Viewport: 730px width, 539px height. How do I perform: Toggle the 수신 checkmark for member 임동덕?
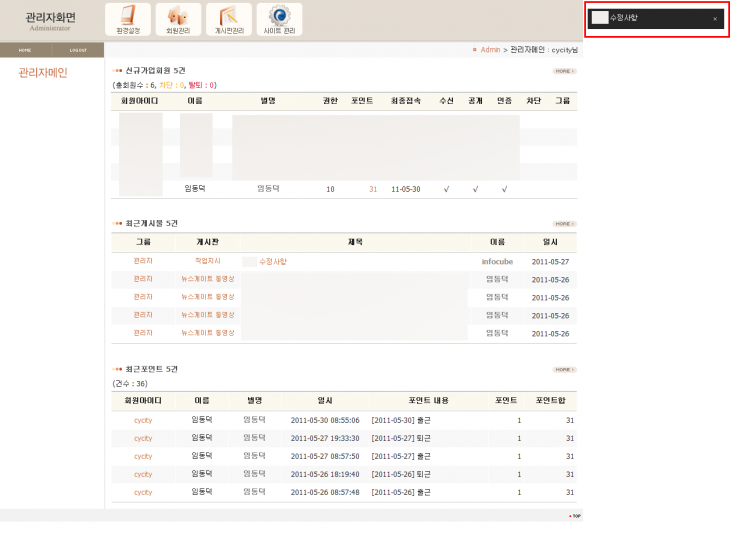point(446,189)
